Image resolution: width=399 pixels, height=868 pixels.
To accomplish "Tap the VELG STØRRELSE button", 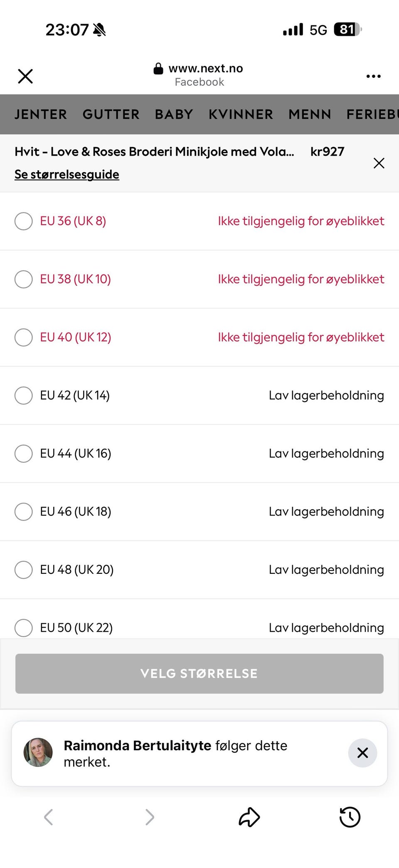I will tap(199, 674).
